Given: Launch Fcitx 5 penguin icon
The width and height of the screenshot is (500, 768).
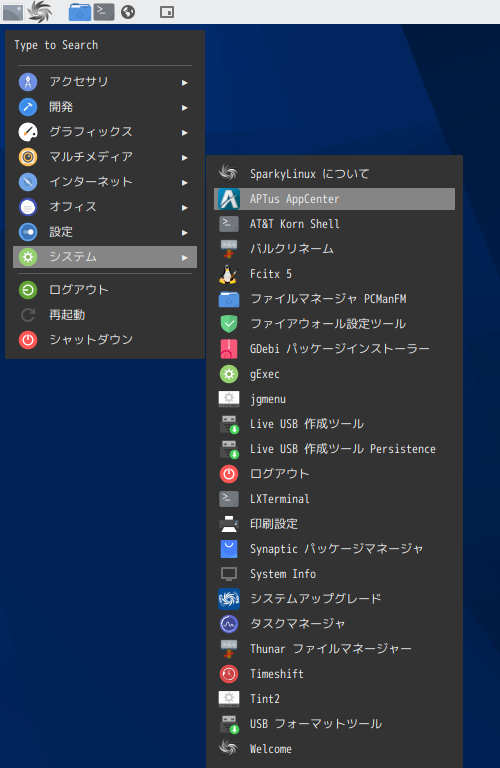Looking at the screenshot, I should pyautogui.click(x=228, y=274).
